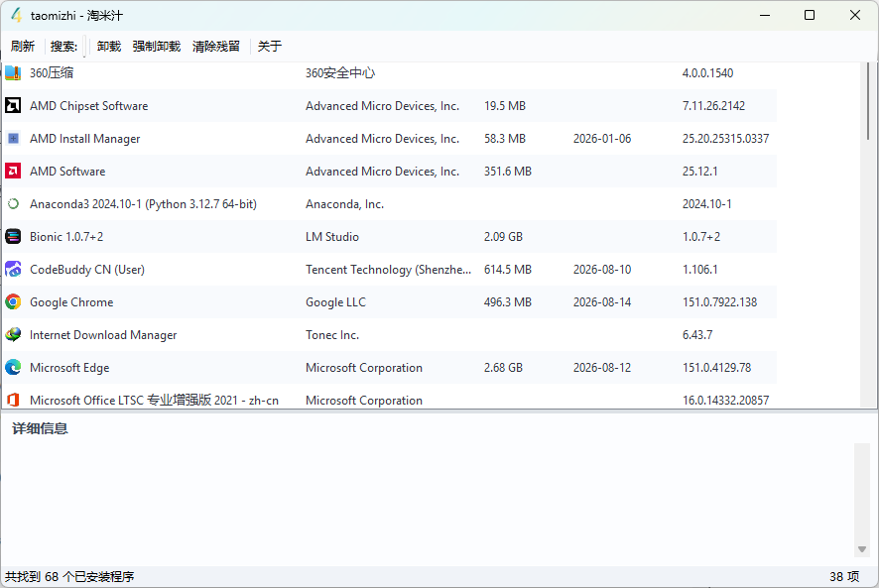Click the CodeBuddy CN icon
879x588 pixels.
pyautogui.click(x=13, y=270)
